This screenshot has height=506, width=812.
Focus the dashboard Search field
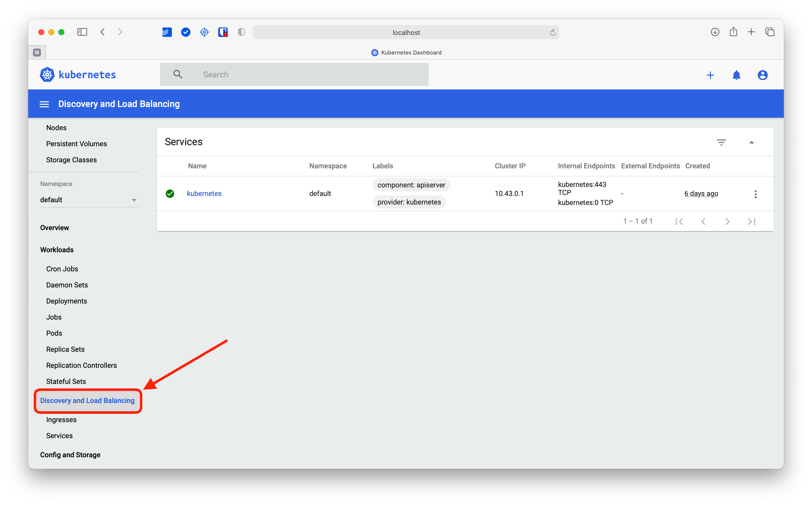click(294, 74)
